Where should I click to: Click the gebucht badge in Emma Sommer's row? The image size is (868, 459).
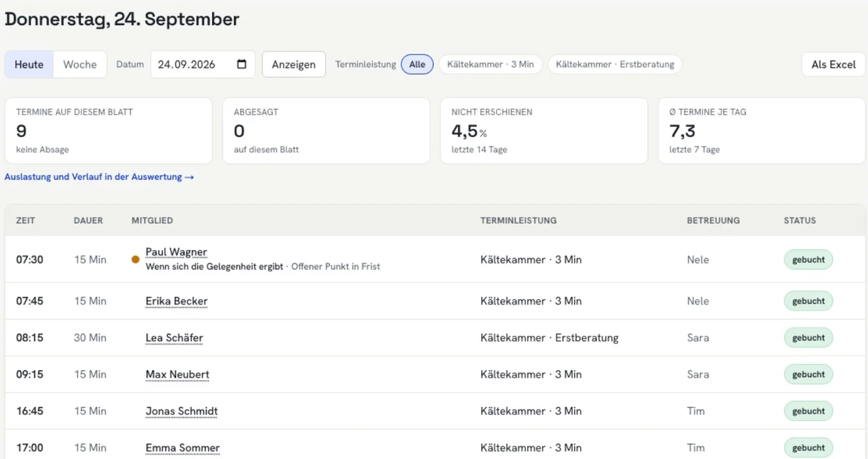pos(808,447)
